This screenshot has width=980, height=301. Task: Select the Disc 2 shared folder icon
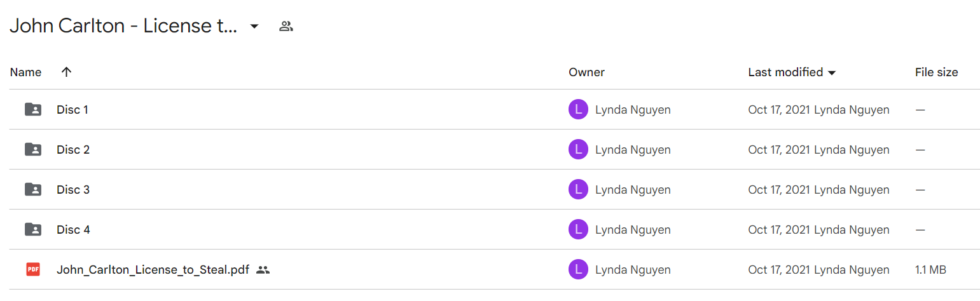tap(33, 150)
